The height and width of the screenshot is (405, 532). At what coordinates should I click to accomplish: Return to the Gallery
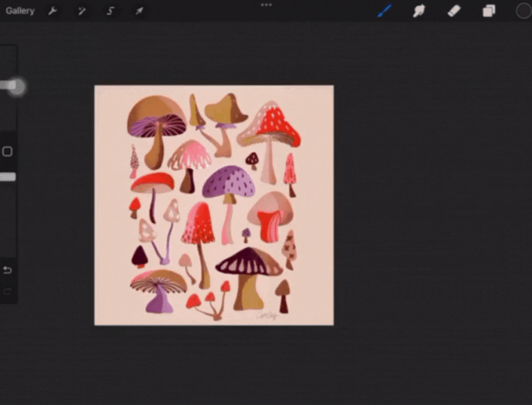20,10
